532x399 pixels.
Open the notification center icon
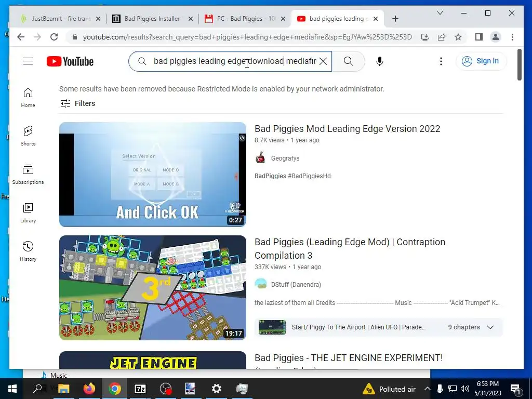[515, 389]
